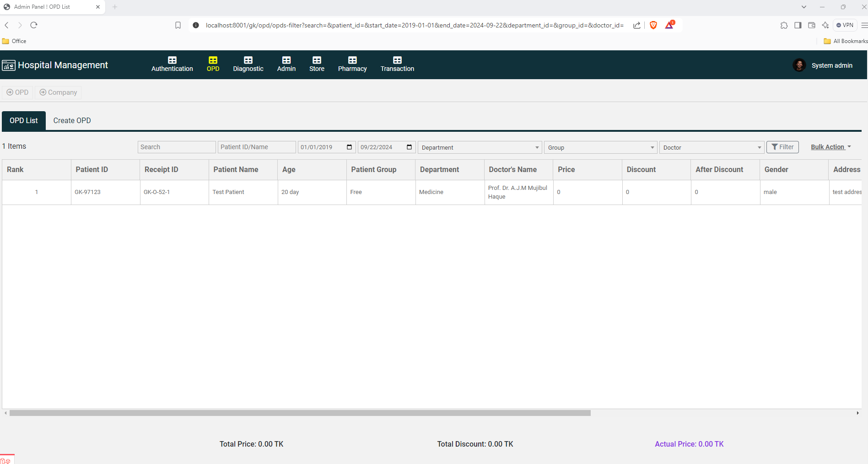Viewport: 868px width, 464px height.
Task: Click the browser back arrow
Action: pyautogui.click(x=7, y=25)
